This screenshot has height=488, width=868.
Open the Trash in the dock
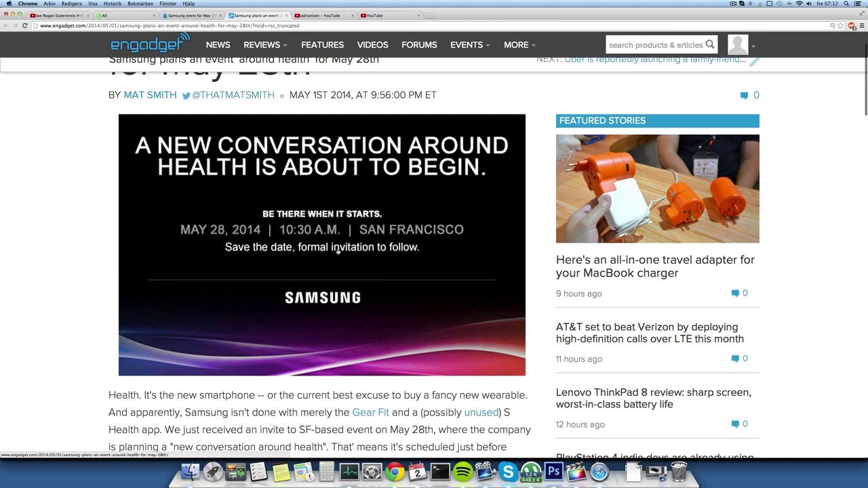pyautogui.click(x=678, y=472)
